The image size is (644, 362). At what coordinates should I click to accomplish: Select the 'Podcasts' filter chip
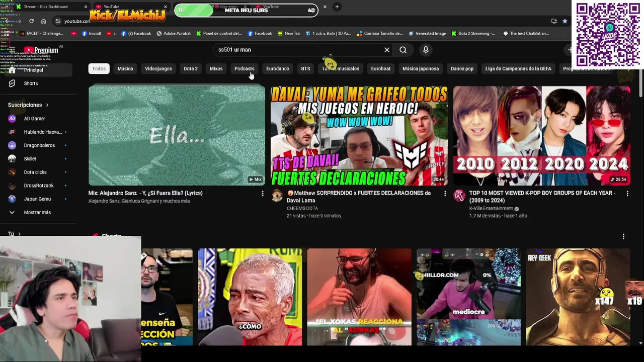pos(245,68)
